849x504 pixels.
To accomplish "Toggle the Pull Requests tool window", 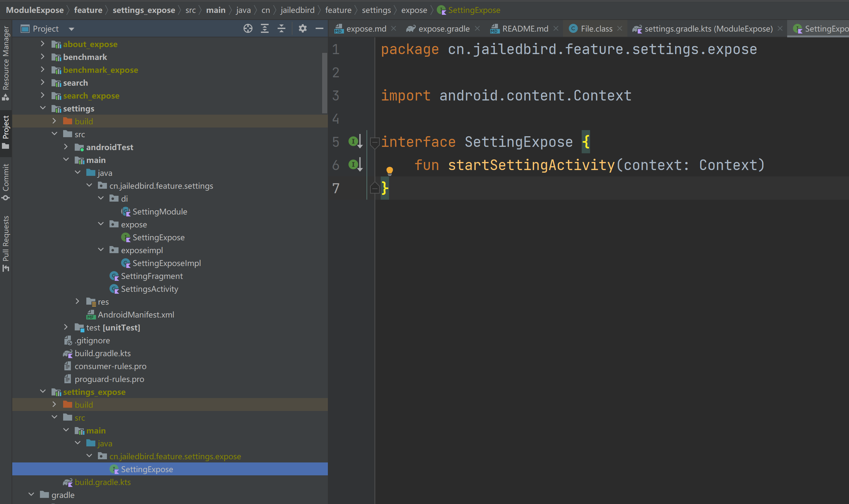I will click(6, 243).
